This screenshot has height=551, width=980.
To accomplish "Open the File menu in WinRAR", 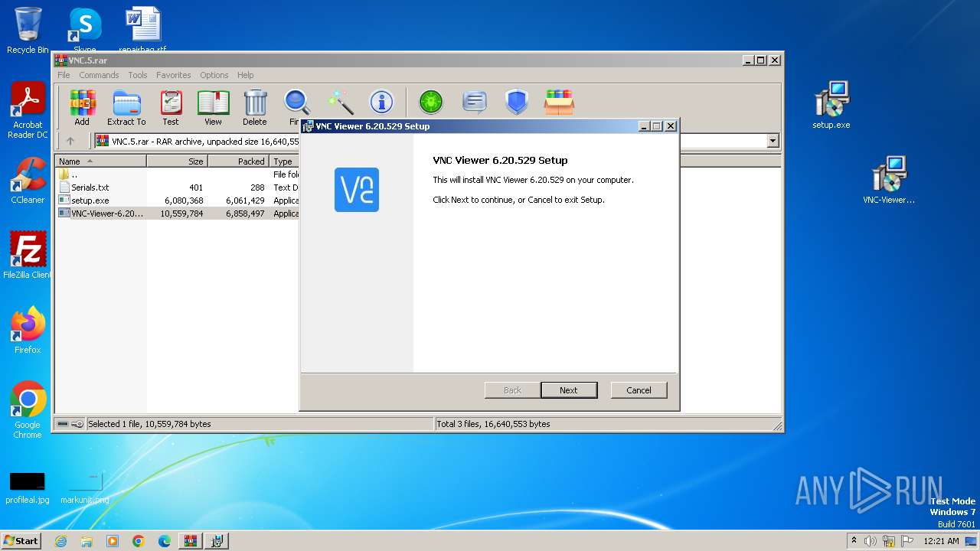I will (64, 75).
